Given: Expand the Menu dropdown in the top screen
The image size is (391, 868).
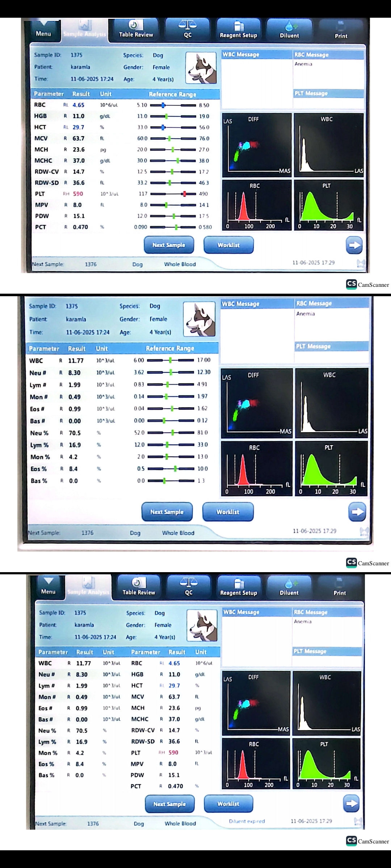Looking at the screenshot, I should click(x=43, y=30).
